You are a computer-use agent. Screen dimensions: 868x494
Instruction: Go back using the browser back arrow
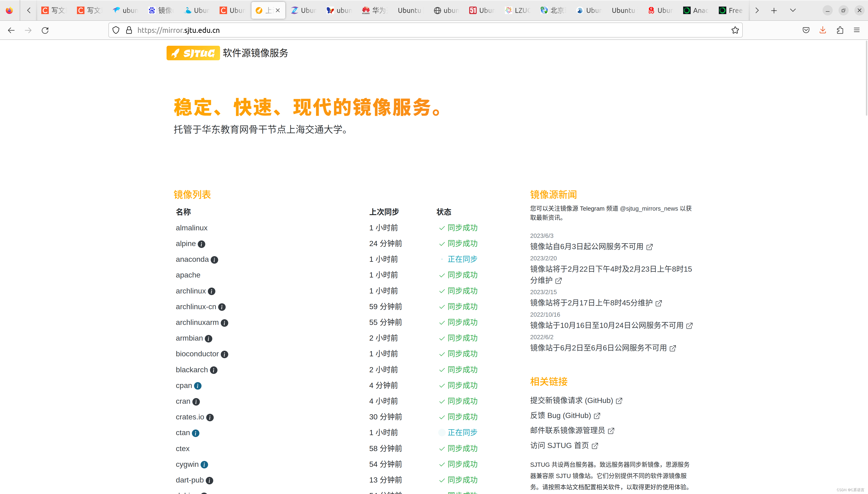(11, 30)
